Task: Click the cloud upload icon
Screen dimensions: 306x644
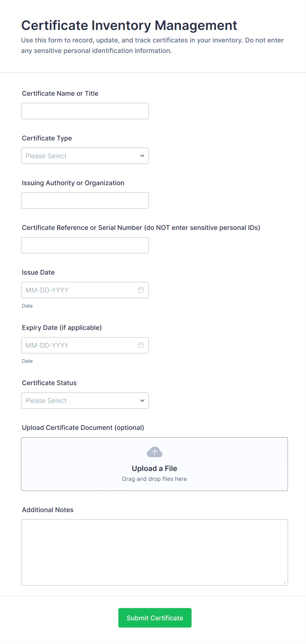Action: point(154,452)
